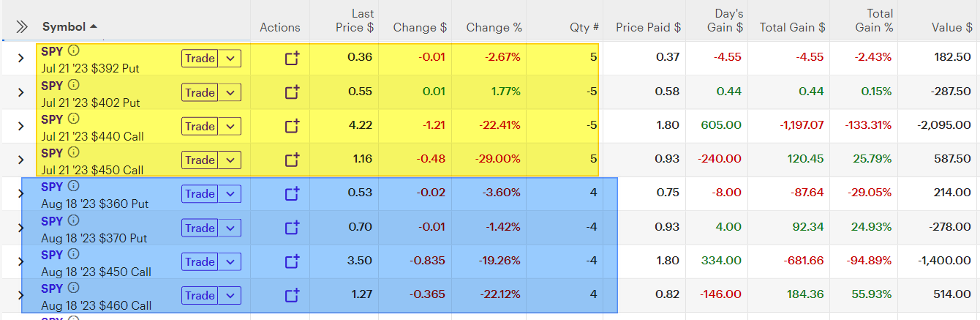Sort by Value $ column header
Screen dimensions: 980x320
pyautogui.click(x=951, y=27)
